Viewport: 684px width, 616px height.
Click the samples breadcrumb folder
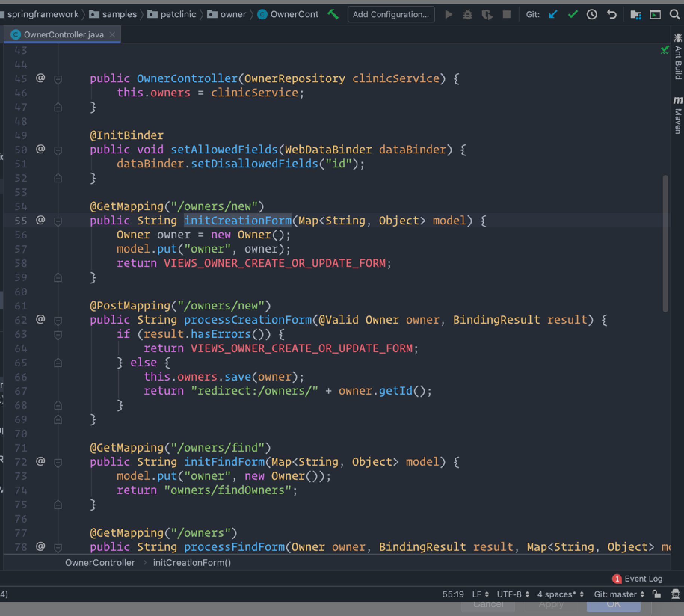[x=113, y=15]
